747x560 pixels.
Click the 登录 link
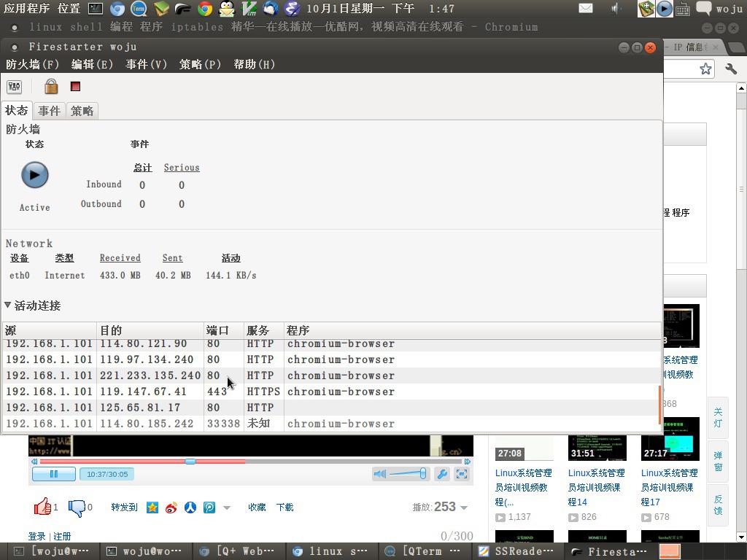37,536
